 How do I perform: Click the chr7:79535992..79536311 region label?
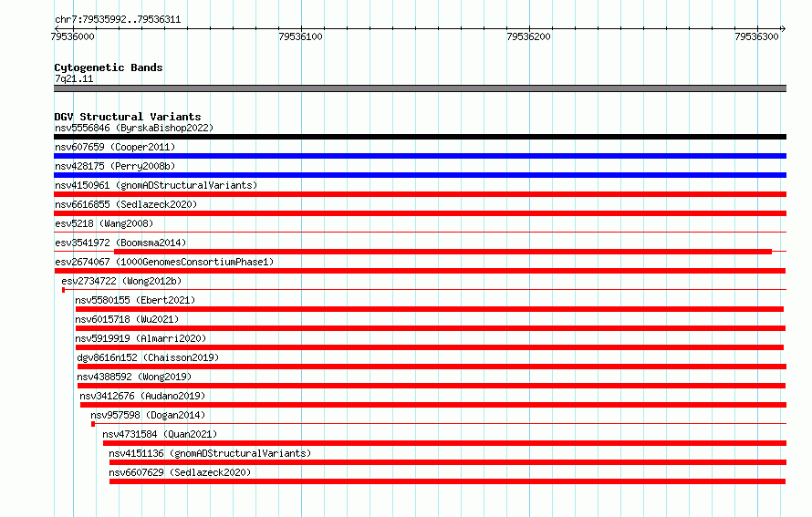pos(118,20)
